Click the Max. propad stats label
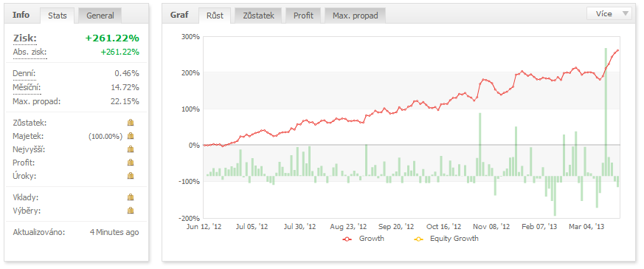The height and width of the screenshot is (269, 644). (37, 101)
